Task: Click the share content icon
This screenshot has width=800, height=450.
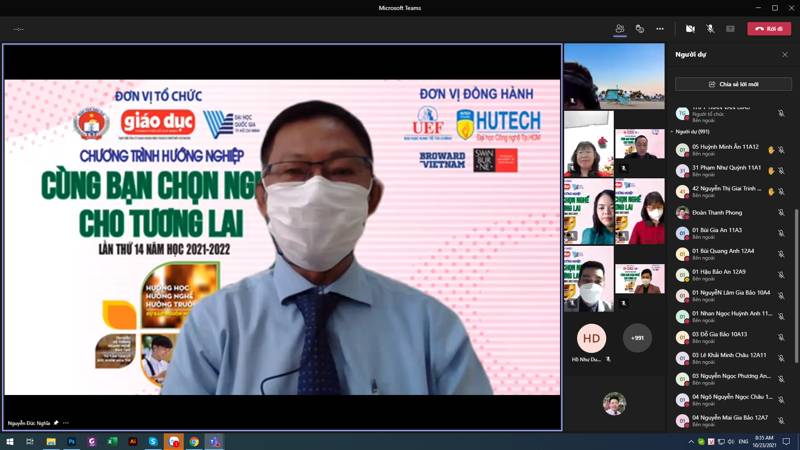Action: pyautogui.click(x=731, y=29)
